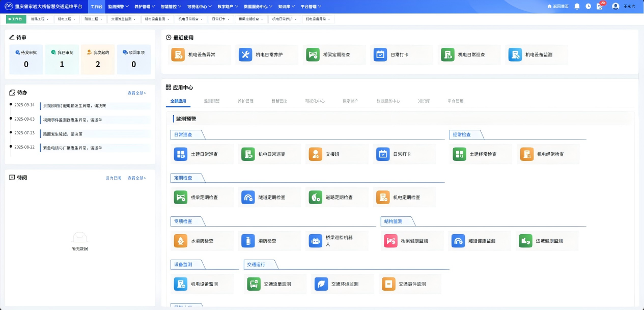Select 全部应用 tab in 应用中心
The image size is (644, 310).
point(178,101)
